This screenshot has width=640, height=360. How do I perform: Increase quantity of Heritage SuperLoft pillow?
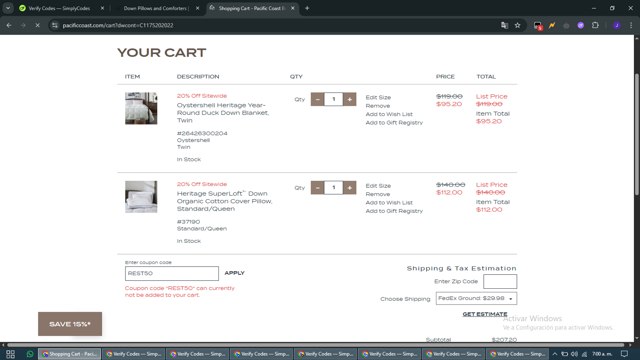tap(349, 188)
